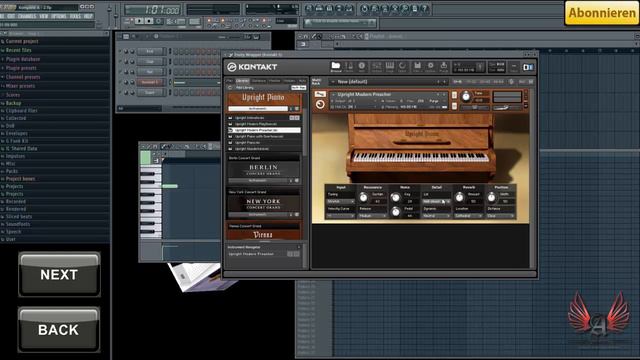Open Velocity Curve dropdown

click(341, 216)
